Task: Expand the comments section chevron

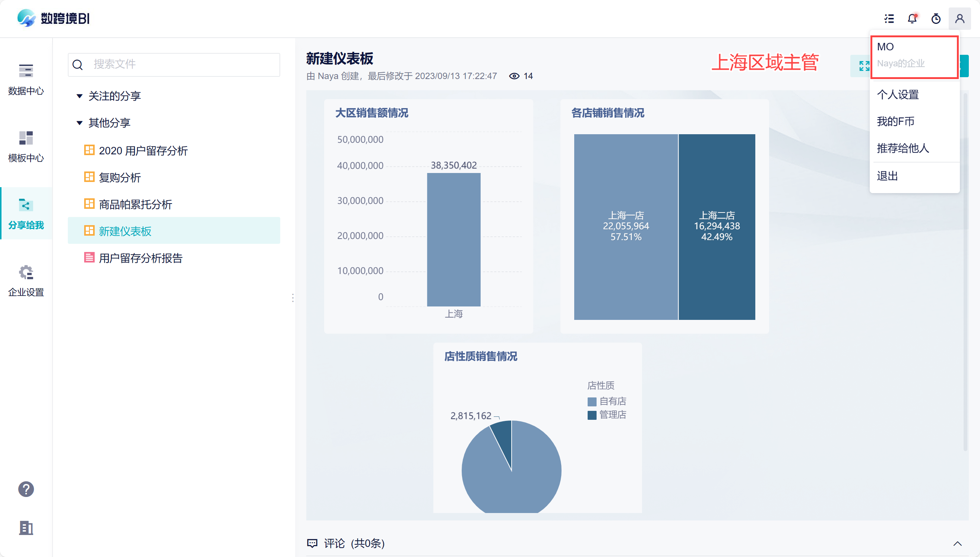Action: pos(957,543)
